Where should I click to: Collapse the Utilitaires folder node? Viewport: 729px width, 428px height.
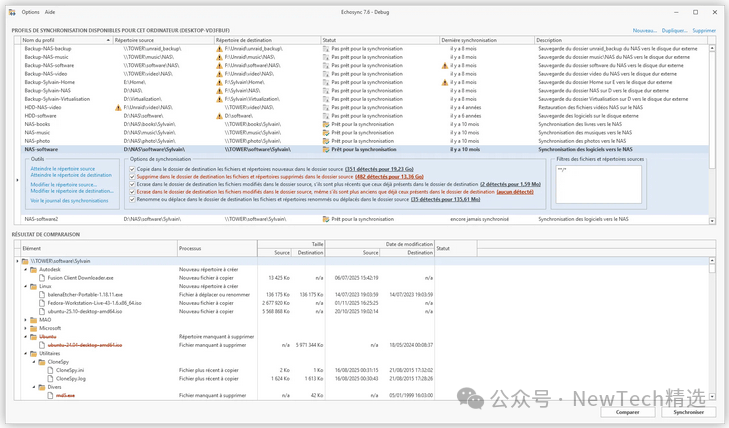(26, 353)
